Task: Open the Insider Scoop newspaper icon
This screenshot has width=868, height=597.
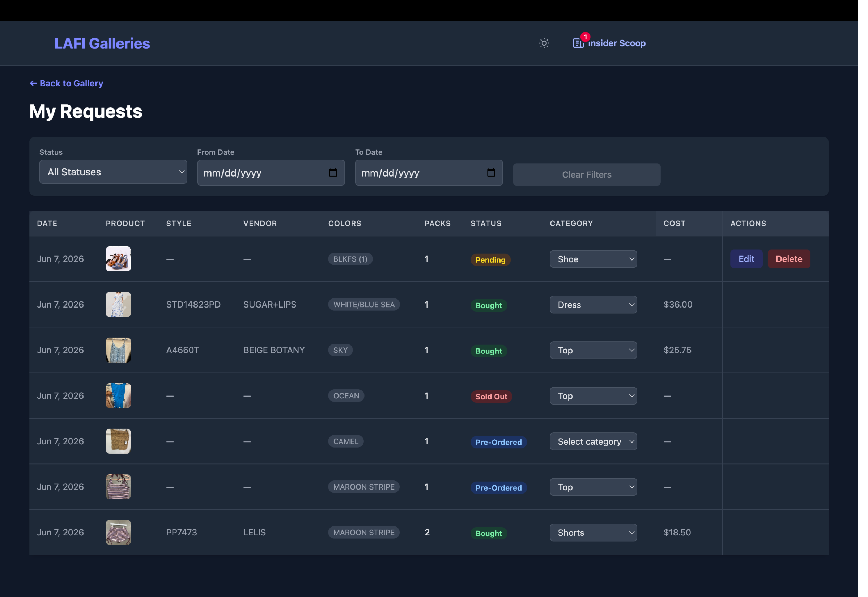Action: click(578, 43)
